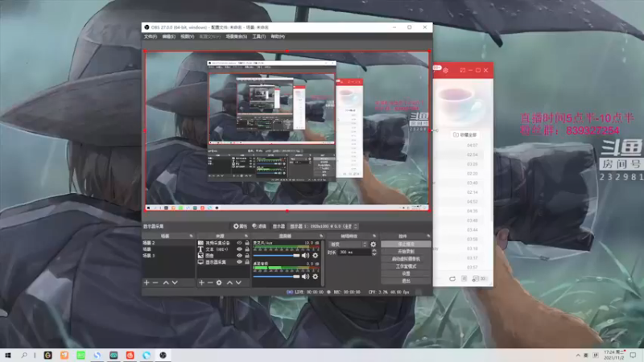This screenshot has width=644, height=362.
Task: Move source up with Sources panel up arrow
Action: tap(229, 283)
